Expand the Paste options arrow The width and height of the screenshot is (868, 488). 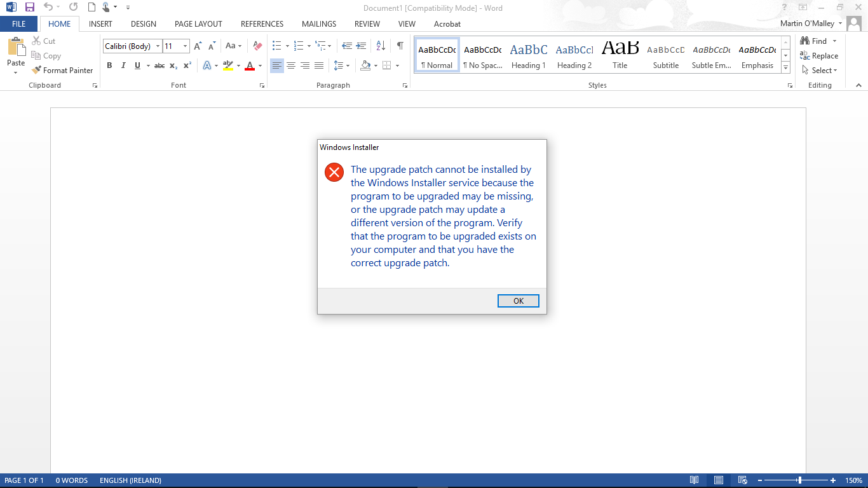(16, 72)
